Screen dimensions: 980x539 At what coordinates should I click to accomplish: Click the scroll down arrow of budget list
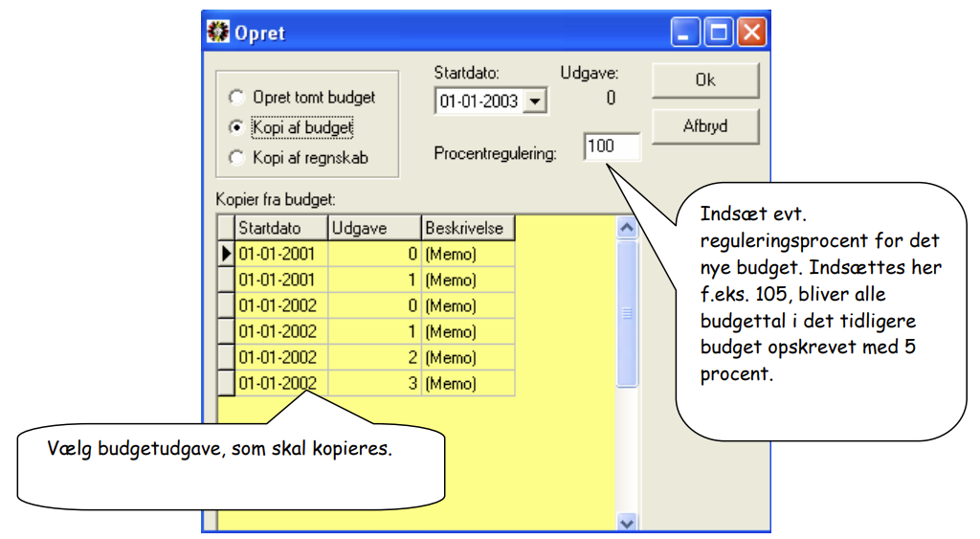click(x=627, y=522)
